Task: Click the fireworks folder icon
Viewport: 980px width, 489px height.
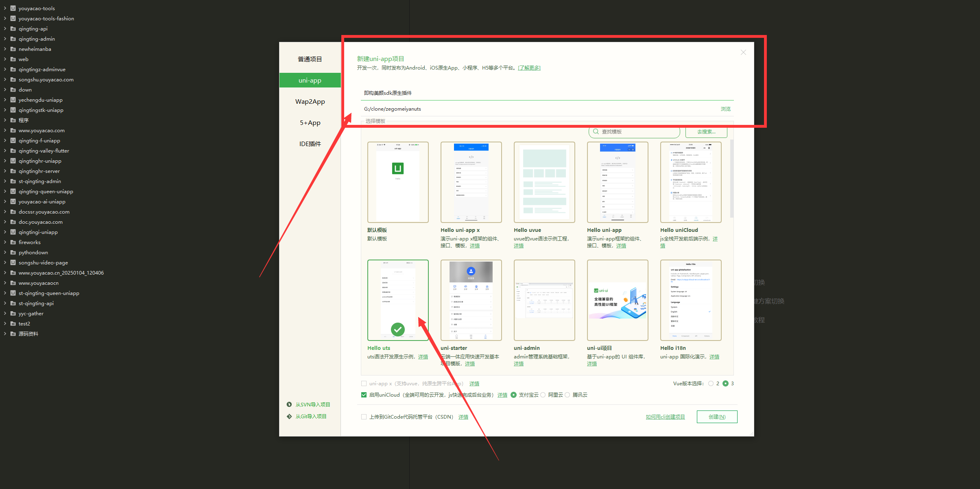Action: pyautogui.click(x=13, y=242)
